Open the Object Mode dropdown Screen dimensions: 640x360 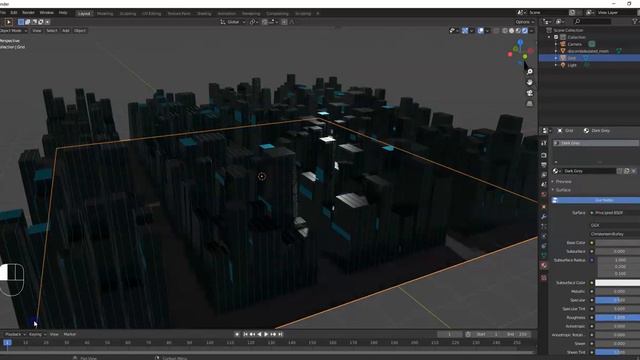[14, 31]
